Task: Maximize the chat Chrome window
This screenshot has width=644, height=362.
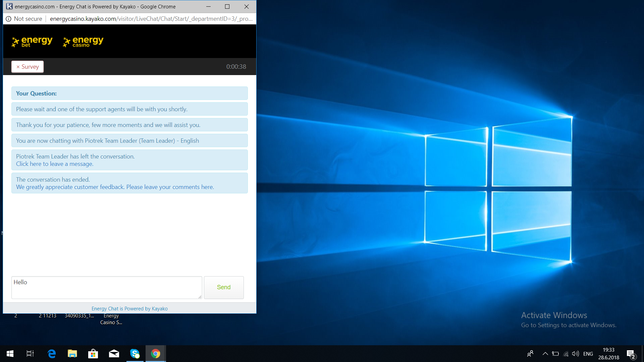Action: coord(227,6)
